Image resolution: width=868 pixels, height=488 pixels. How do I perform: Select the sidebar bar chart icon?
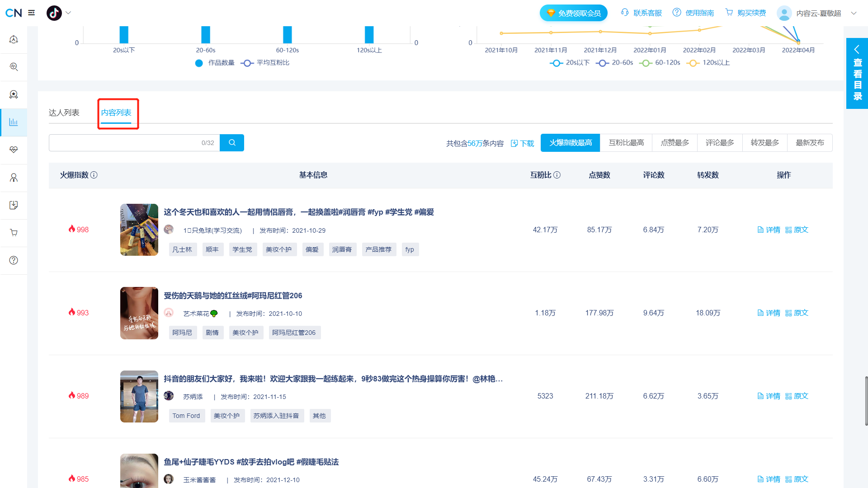coord(14,122)
